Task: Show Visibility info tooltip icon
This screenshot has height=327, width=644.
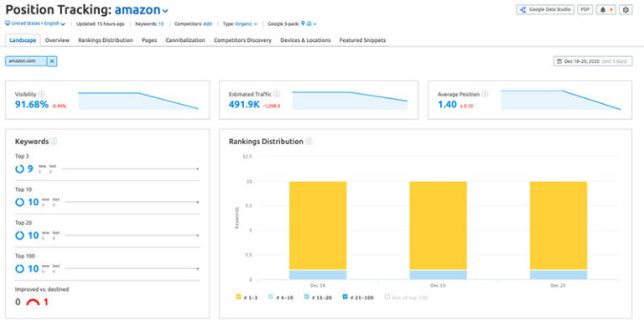Action: click(x=41, y=94)
